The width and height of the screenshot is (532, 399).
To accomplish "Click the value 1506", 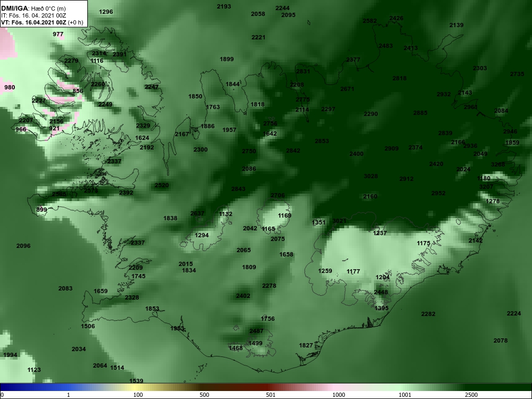I will 88,327.
